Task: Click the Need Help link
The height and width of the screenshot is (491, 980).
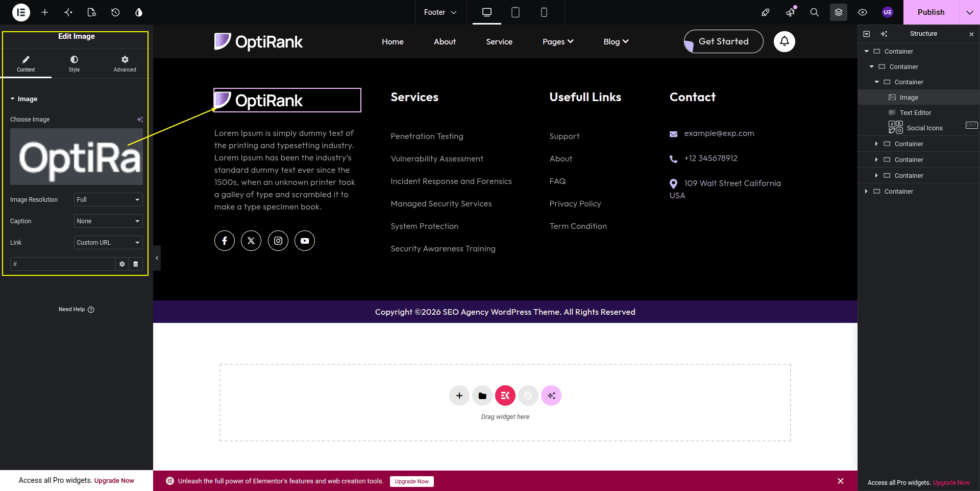Action: coord(77,310)
